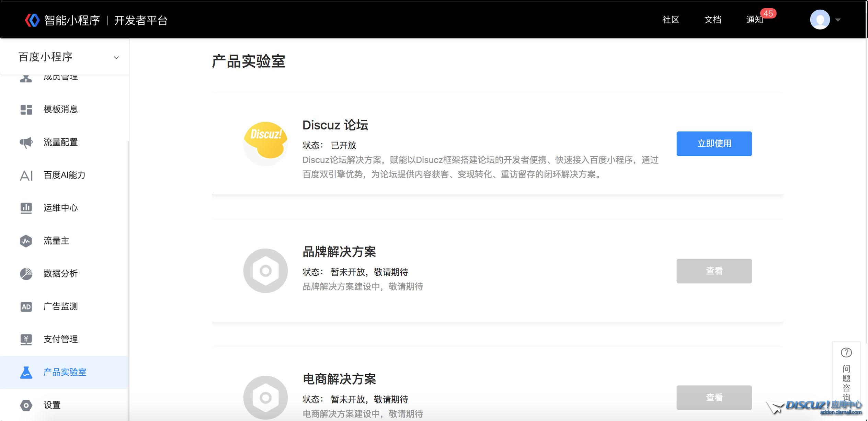Select 产品实验室 in the sidebar
Screen dimensions: 868x421
coord(65,372)
